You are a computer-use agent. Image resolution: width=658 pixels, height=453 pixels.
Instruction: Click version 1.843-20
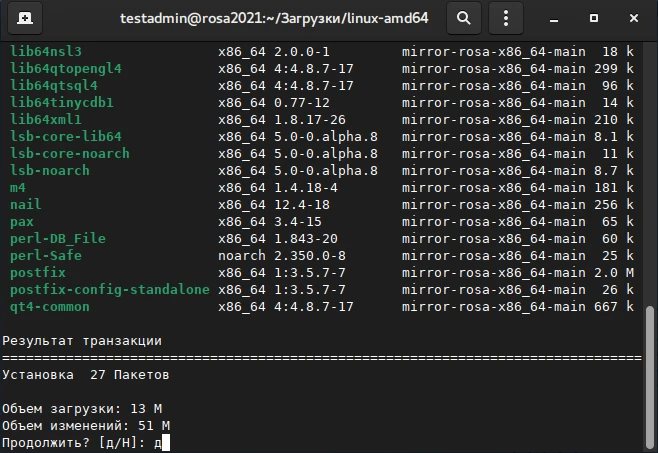tap(306, 238)
